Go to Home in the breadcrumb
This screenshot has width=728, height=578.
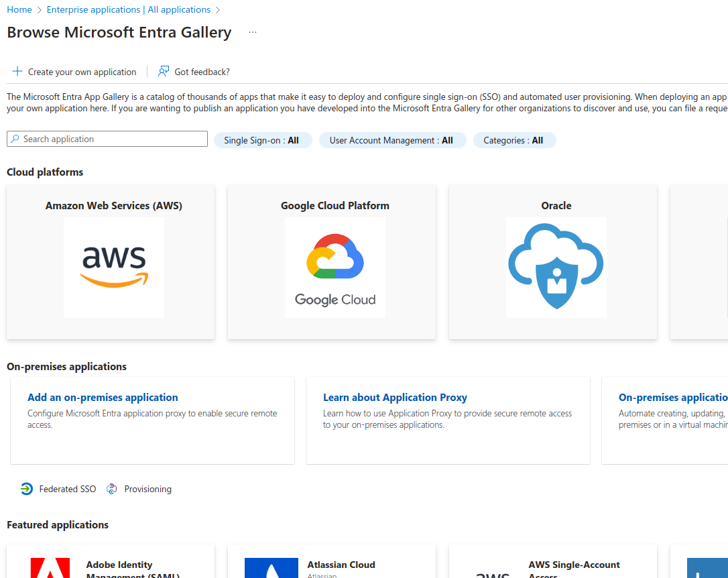[19, 10]
